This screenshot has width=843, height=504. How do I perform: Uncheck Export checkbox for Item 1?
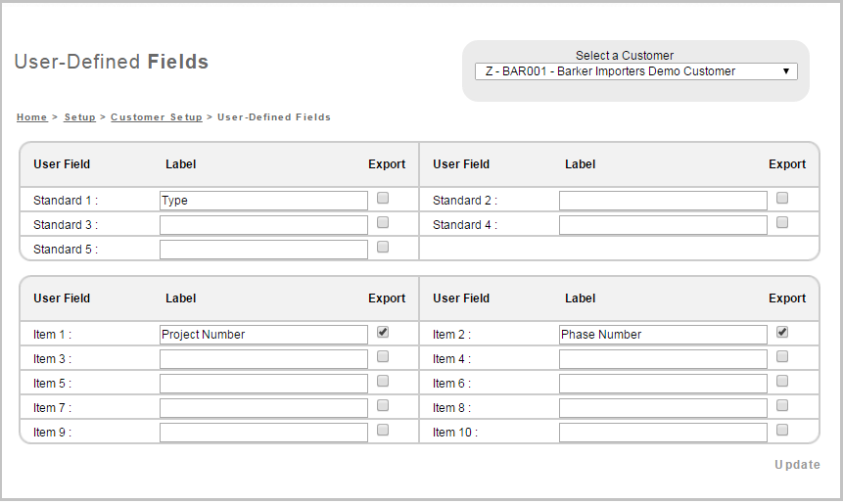pos(383,332)
